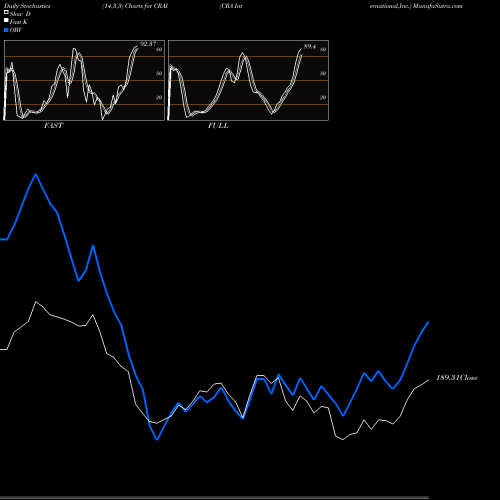The width and height of the screenshot is (500, 500).
Task: Click the '(14,3,3) Charts for CRAI' heading
Action: [x=135, y=6]
